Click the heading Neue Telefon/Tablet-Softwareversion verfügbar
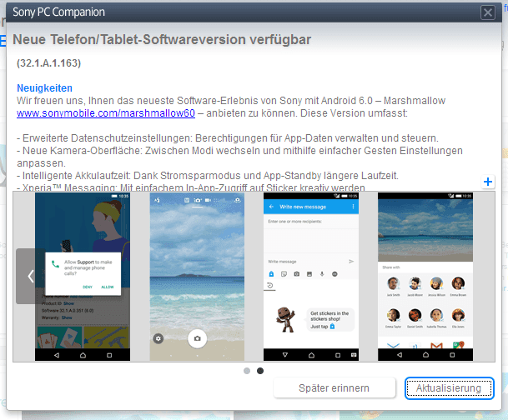The height and width of the screenshot is (420, 508). pos(162,39)
